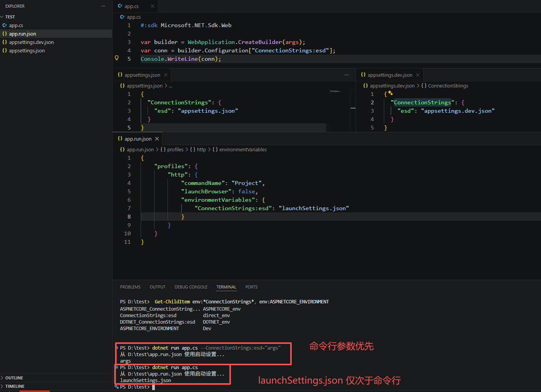Screen dimensions: 541x392
Task: Select app.run.json in the Explorer tree
Action: point(23,34)
